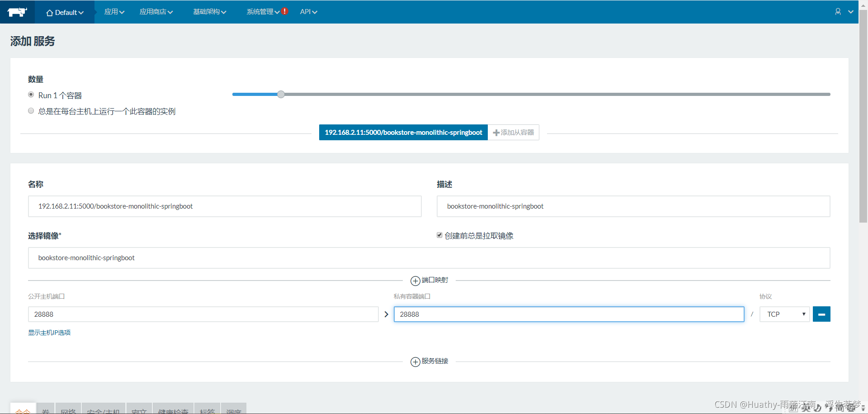Screen dimensions: 868x414
Task: Click the 服务链接 add link
Action: click(x=429, y=362)
